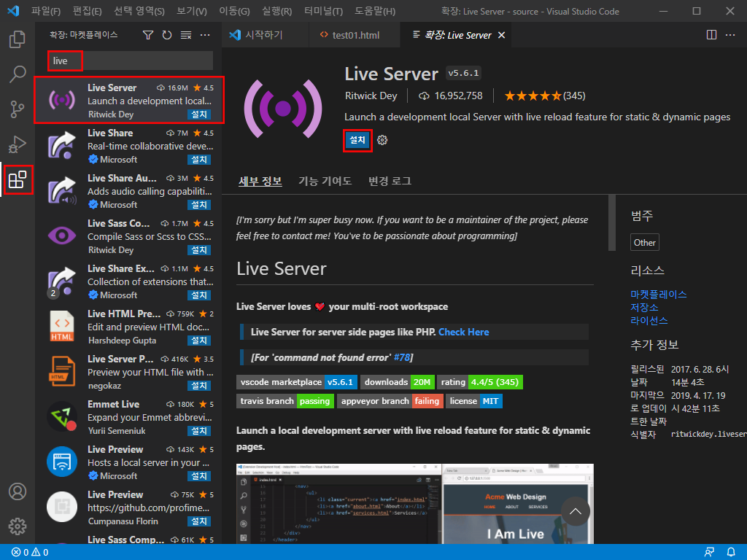Select the Live HTML Previewer icon
The height and width of the screenshot is (560, 747).
(62, 326)
